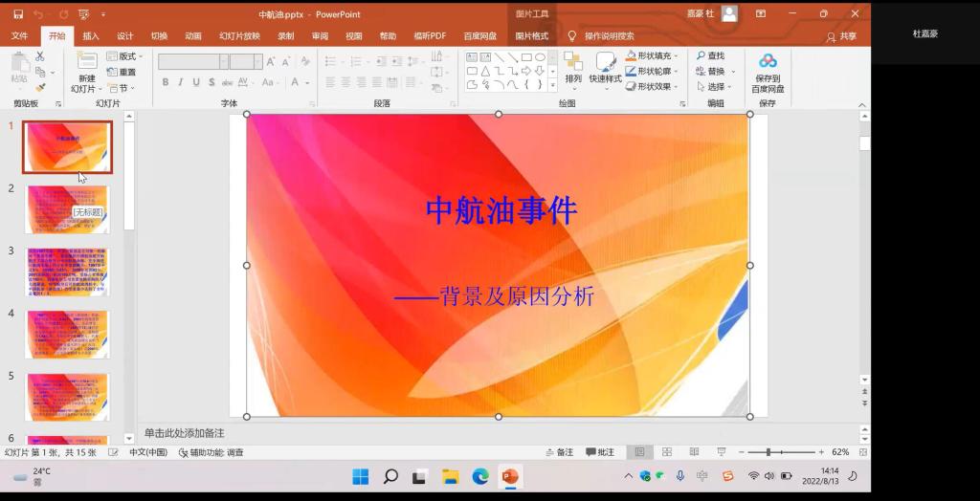
Task: Click the Cut scissors icon
Action: click(x=40, y=56)
